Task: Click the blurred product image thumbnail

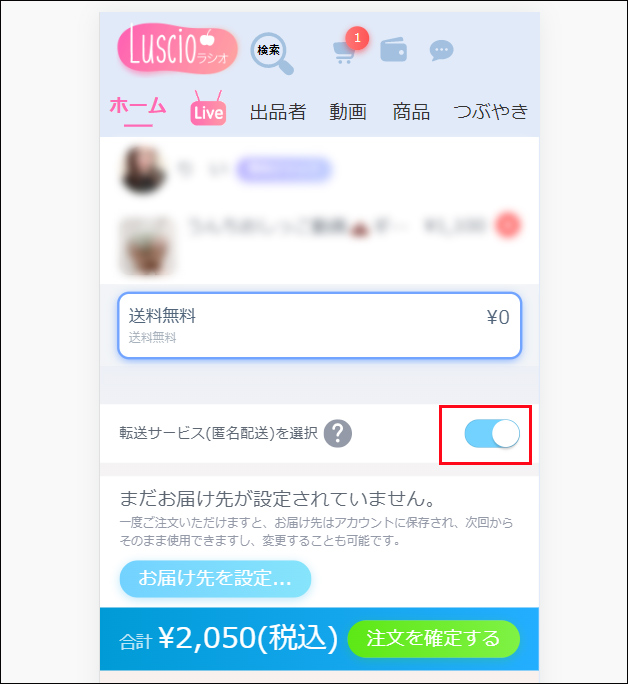Action: 145,246
